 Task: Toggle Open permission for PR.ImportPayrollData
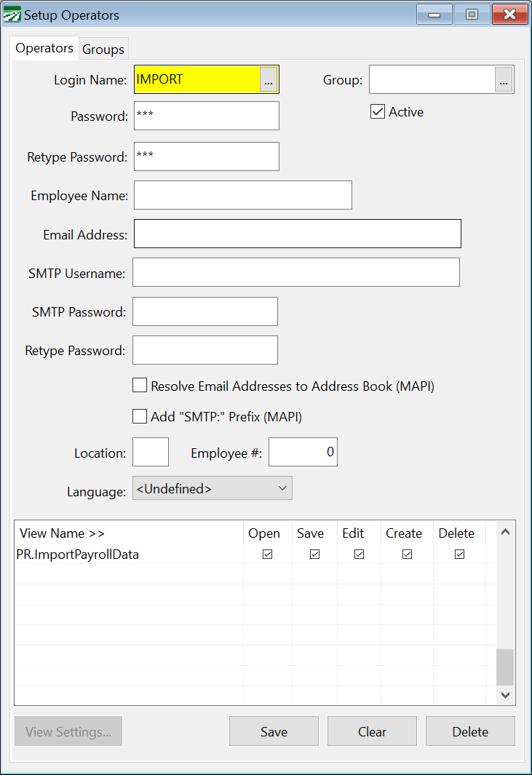(267, 555)
